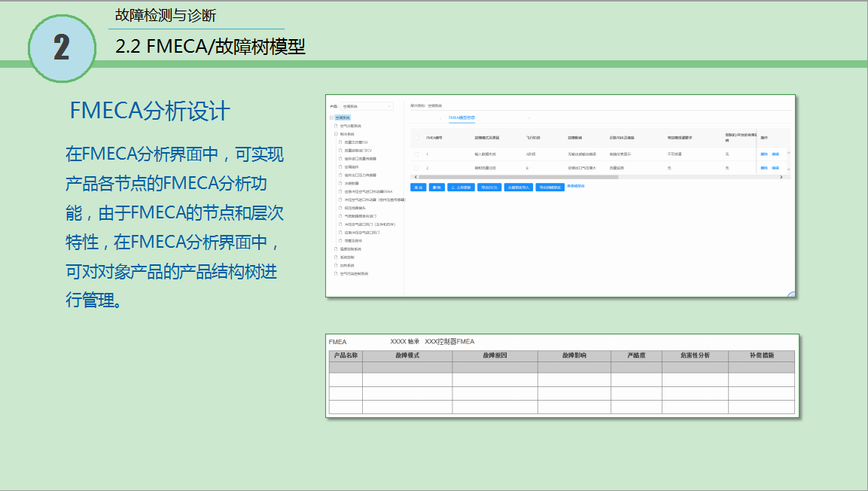This screenshot has height=491, width=868.
Task: Click the circled section number 2 badge
Action: (62, 48)
